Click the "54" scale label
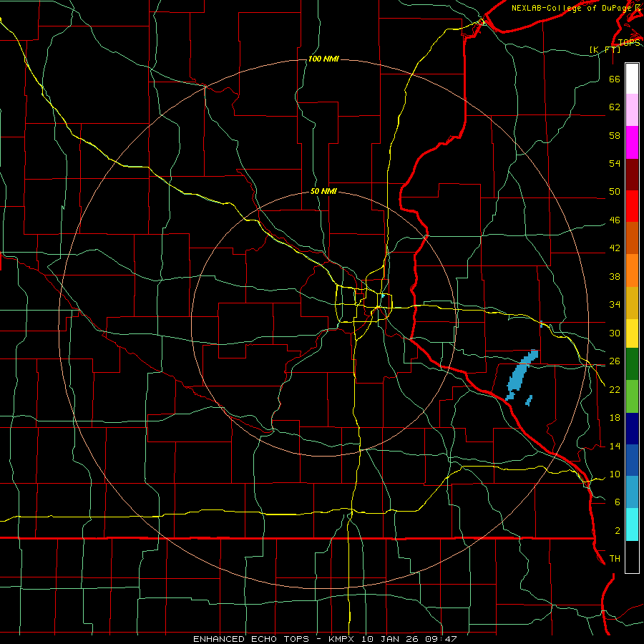This screenshot has width=644, height=644. tap(615, 163)
